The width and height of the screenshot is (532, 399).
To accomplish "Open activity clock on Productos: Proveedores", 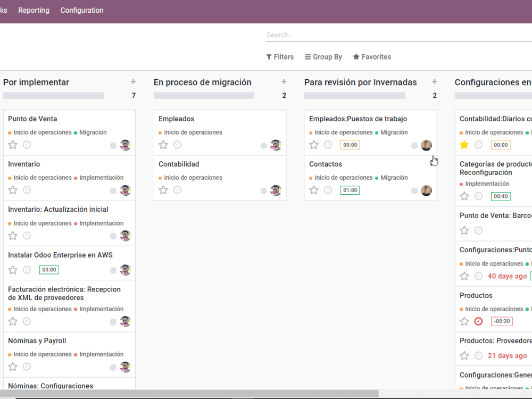I will 478,355.
